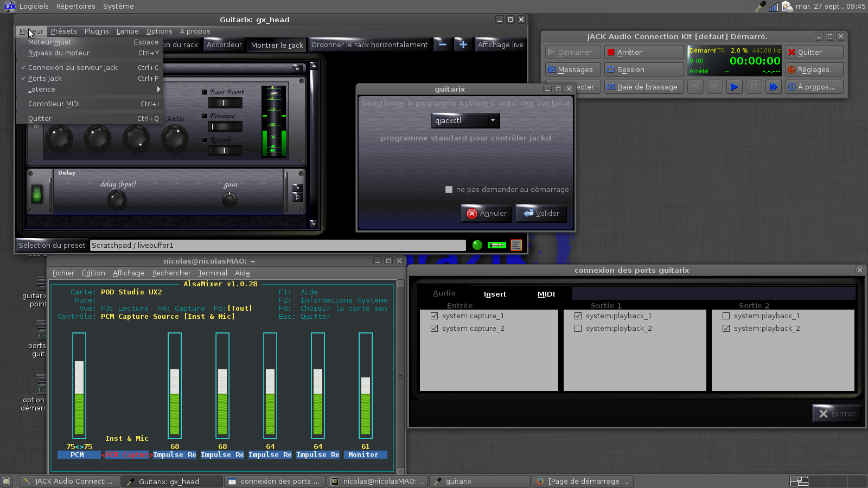
Task: Open the Plugins menu in Guitarix
Action: 97,31
